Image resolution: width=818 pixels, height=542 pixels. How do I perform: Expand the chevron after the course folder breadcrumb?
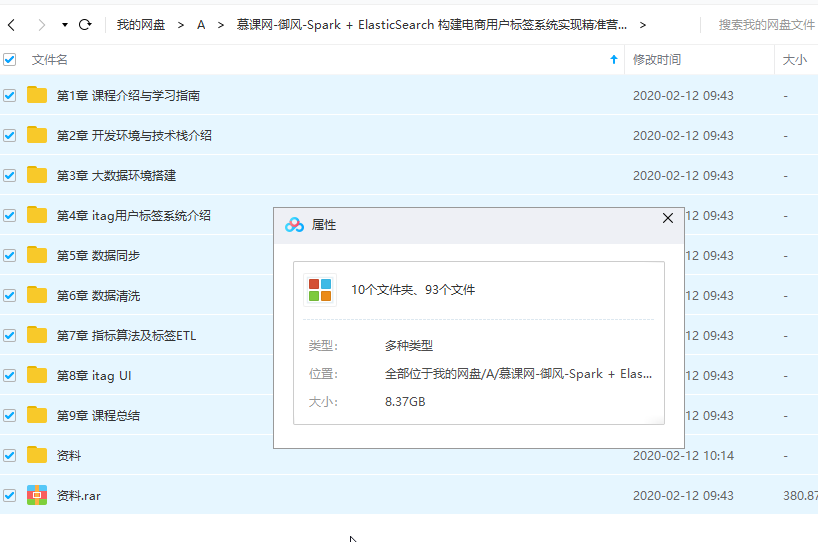click(x=643, y=25)
